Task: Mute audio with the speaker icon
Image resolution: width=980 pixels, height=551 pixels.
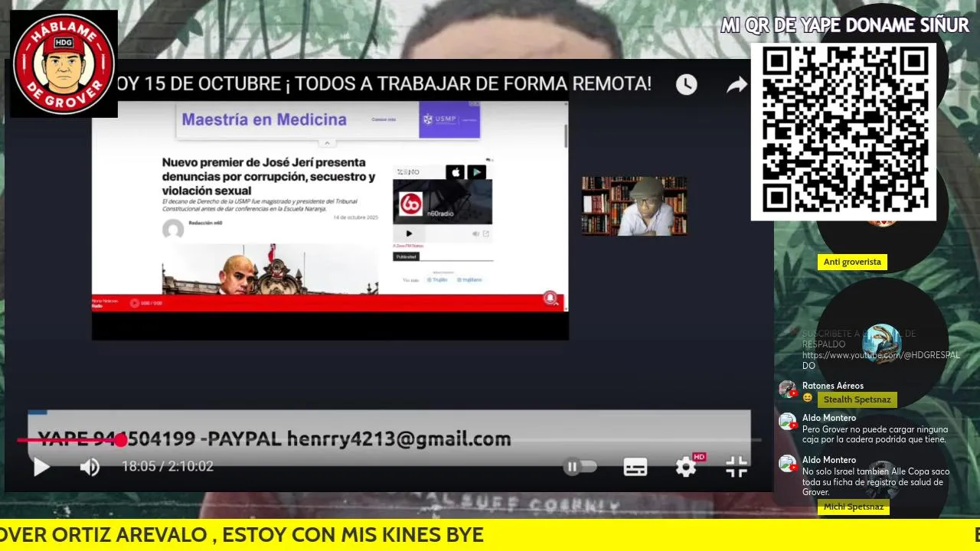Action: (x=90, y=467)
